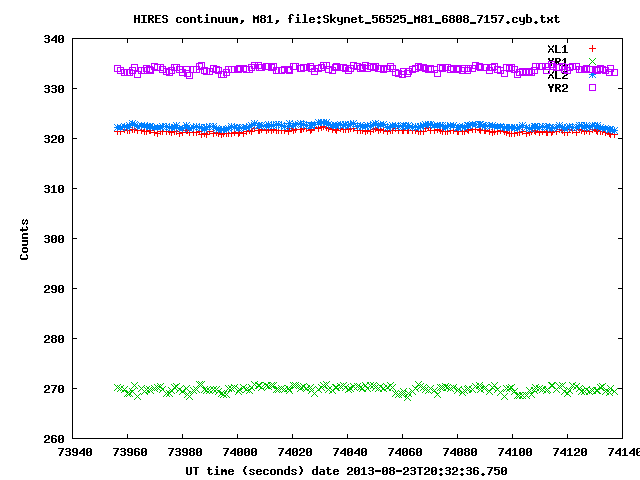Click the 74040 tick on x-axis
640x480 pixels.
(348, 453)
